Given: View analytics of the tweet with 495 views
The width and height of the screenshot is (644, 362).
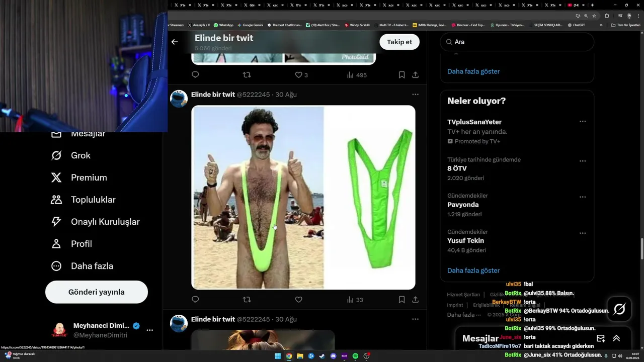Looking at the screenshot, I should (x=357, y=75).
